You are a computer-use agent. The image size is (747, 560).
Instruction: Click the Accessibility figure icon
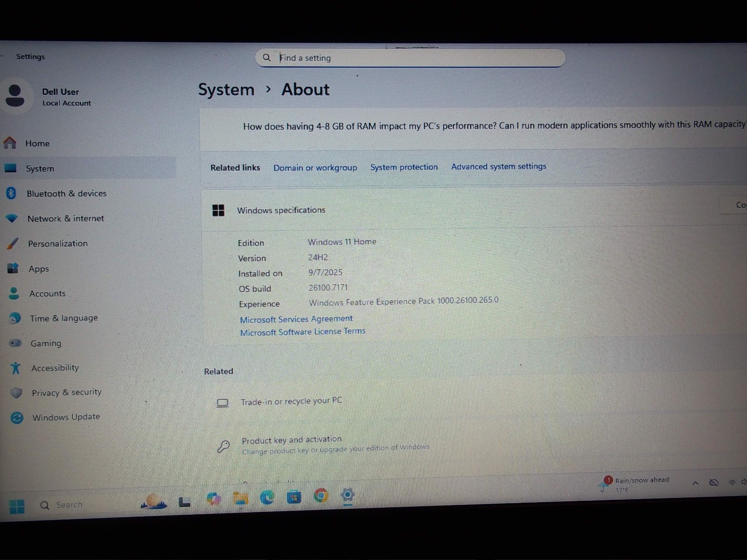click(16, 368)
